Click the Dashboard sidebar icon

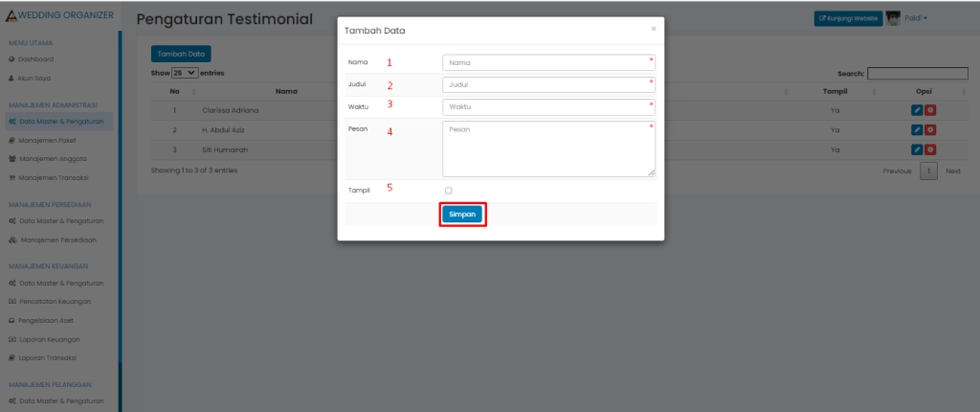11,58
